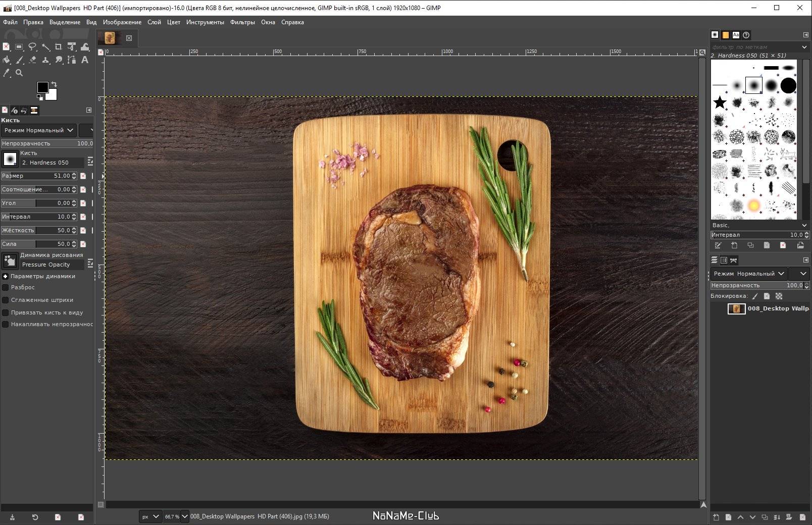The height and width of the screenshot is (525, 812).
Task: Open the zoom percentage dropdown
Action: (x=184, y=516)
